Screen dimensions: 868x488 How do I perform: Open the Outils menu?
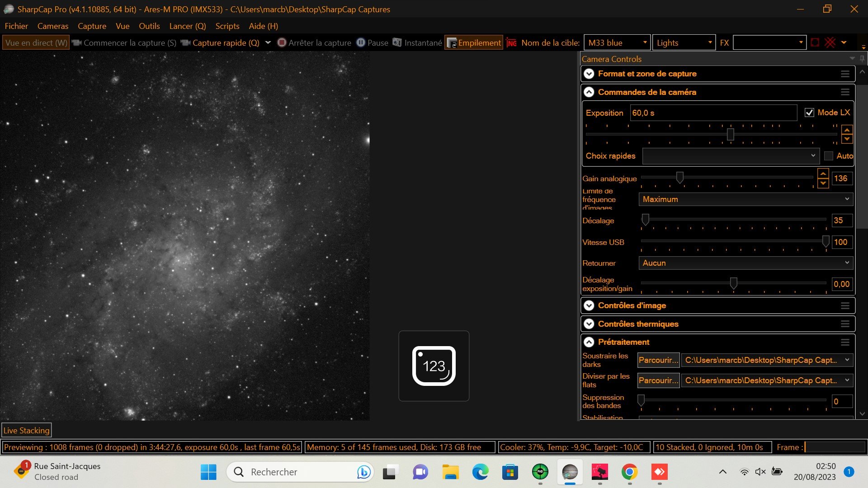pos(149,26)
